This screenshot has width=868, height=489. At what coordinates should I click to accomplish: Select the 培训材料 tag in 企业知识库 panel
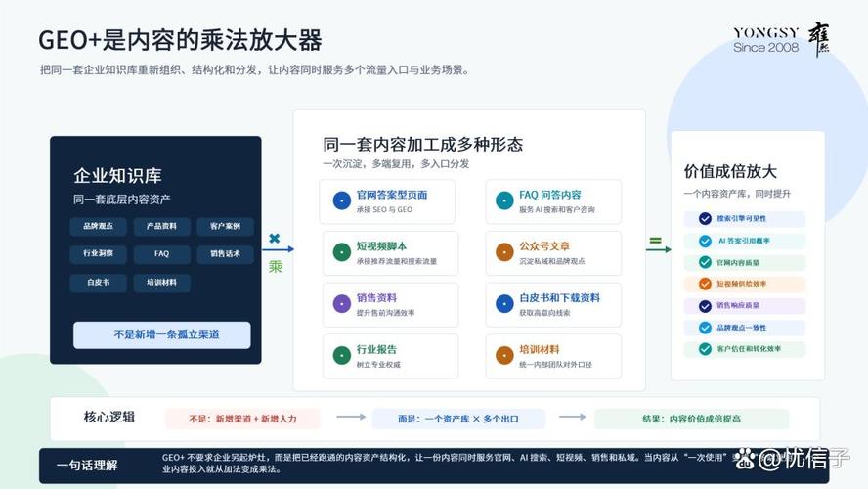coord(161,283)
